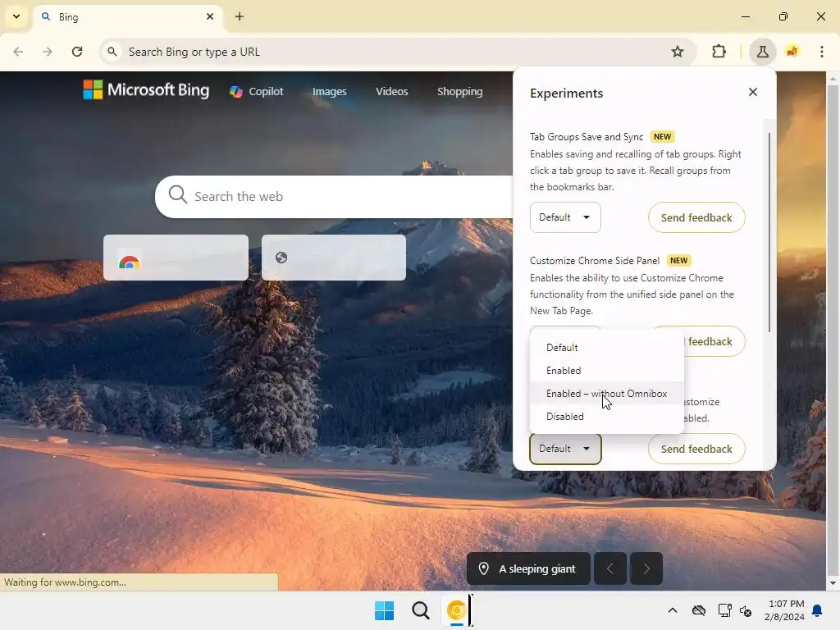Go to Bing Shopping
This screenshot has height=630, width=840.
(x=459, y=92)
